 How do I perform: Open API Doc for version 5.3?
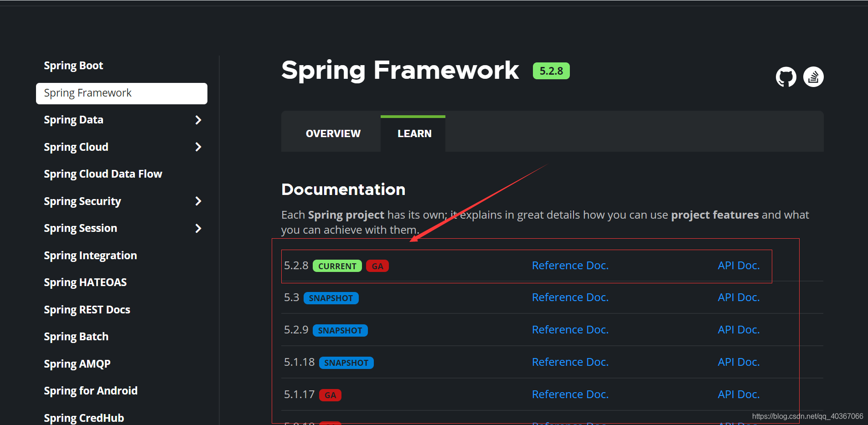click(738, 297)
